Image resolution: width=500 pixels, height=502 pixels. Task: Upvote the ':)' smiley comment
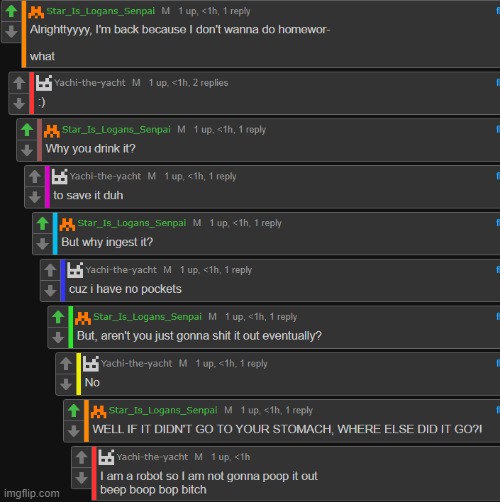(x=19, y=83)
